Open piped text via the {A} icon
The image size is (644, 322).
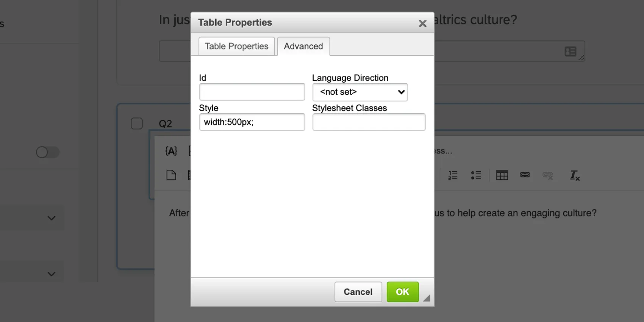[x=171, y=150]
